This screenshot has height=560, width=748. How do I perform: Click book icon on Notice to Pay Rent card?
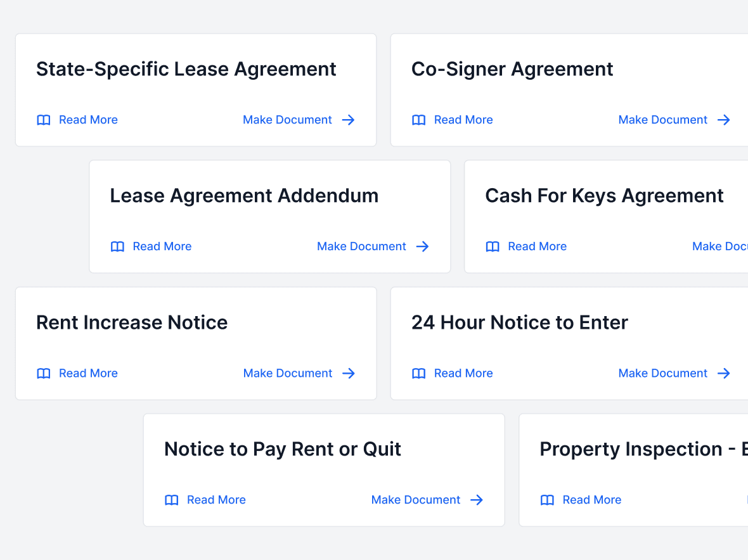click(x=172, y=500)
